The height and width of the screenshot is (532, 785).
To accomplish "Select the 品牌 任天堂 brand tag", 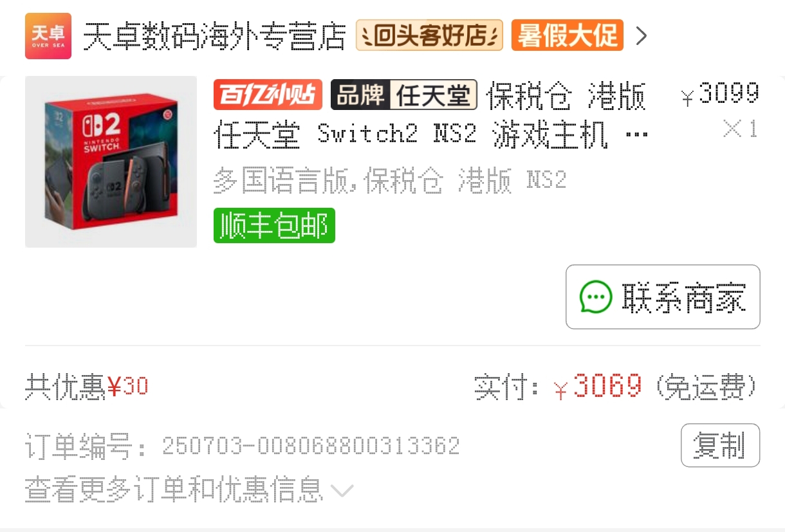I will tap(404, 95).
